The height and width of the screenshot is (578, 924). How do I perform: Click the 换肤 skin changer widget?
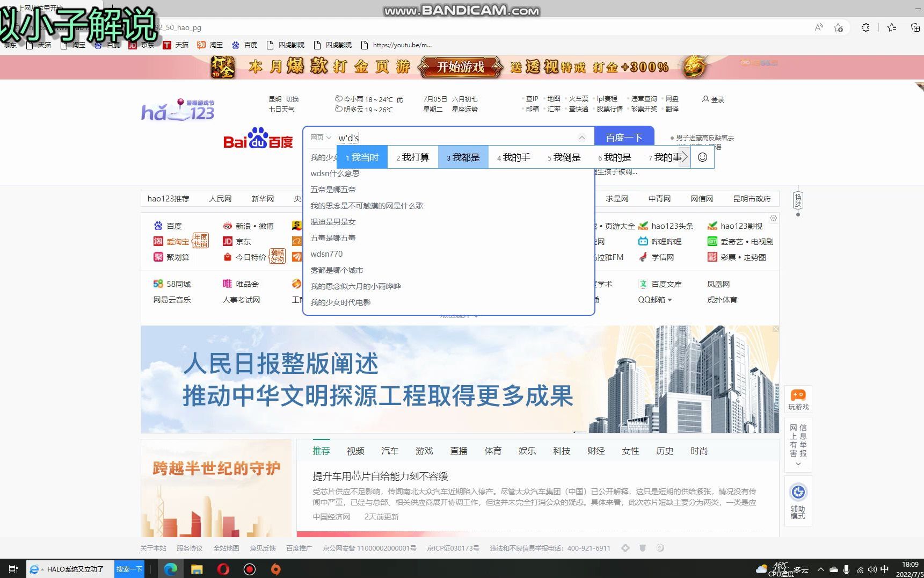(798, 201)
